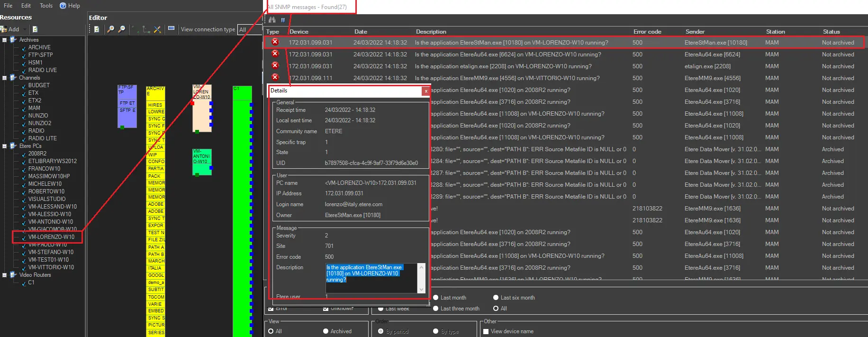Enable View device name checkbox
This screenshot has height=337, width=868.
pyautogui.click(x=486, y=331)
